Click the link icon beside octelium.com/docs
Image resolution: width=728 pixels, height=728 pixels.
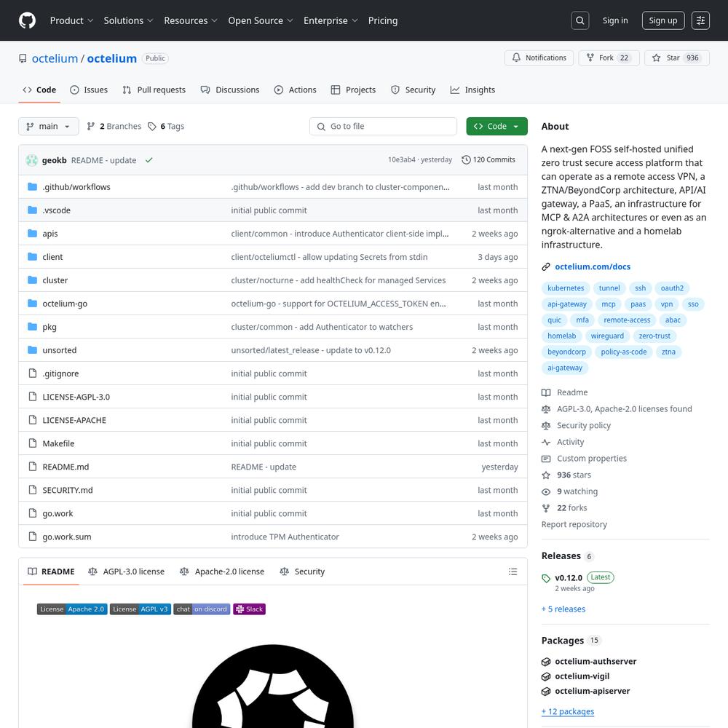pyautogui.click(x=546, y=266)
